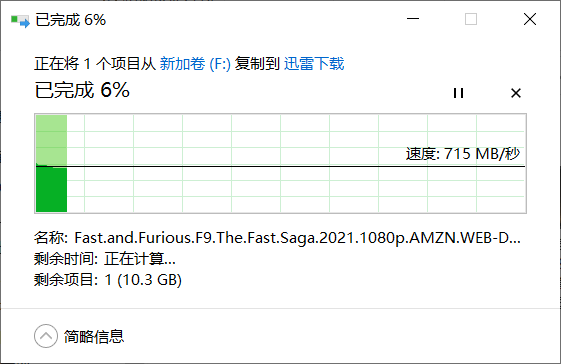Viewport: 561px width, 364px height.
Task: Cancel the copy with the small X
Action: pyautogui.click(x=516, y=93)
